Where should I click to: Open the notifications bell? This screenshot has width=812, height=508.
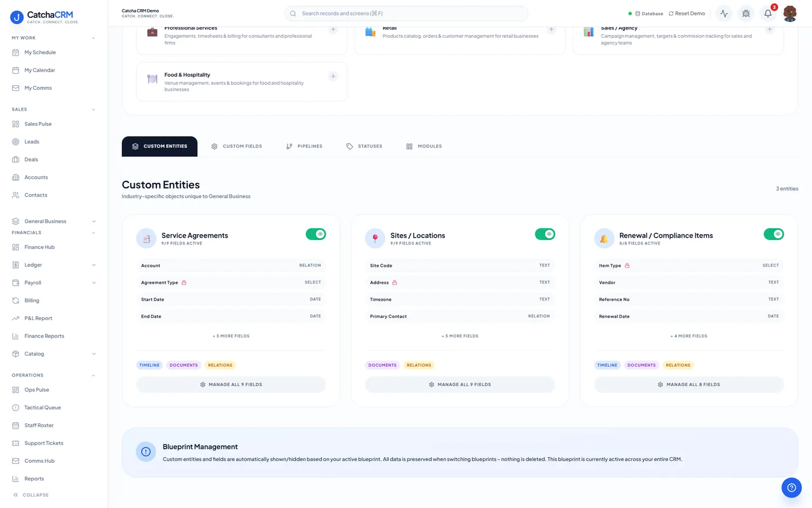(768, 14)
